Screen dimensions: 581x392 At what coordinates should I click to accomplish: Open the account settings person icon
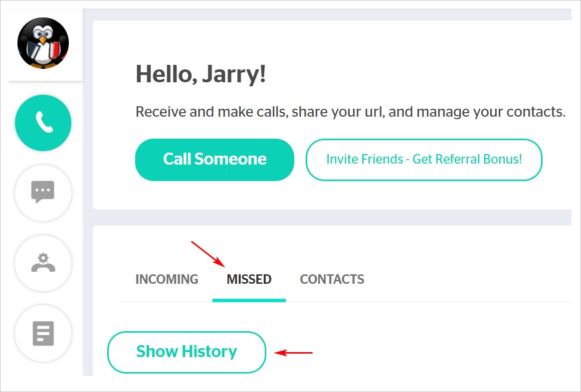coord(43,263)
